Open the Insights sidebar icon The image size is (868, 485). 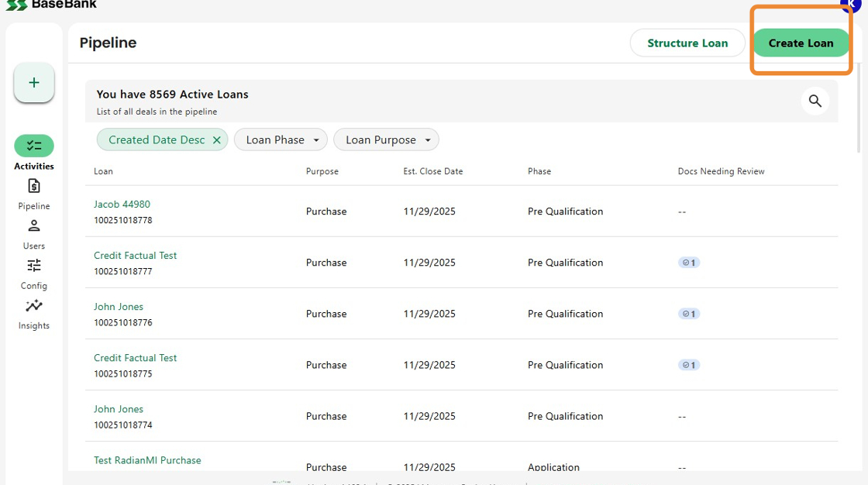(34, 306)
